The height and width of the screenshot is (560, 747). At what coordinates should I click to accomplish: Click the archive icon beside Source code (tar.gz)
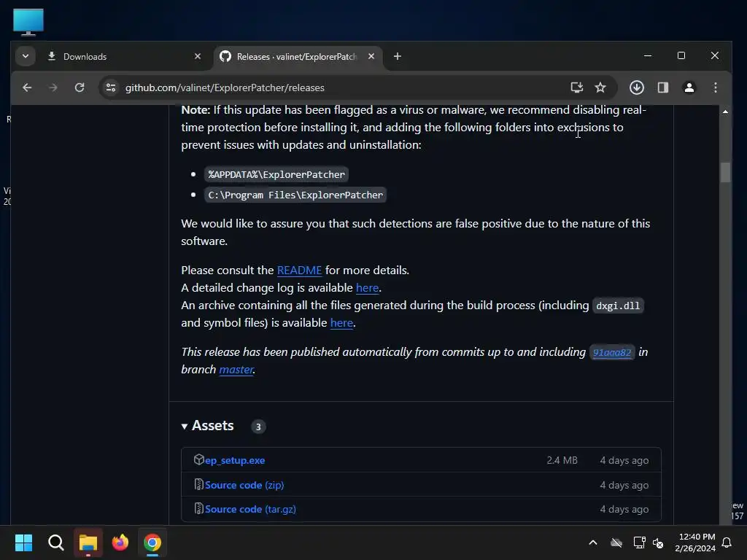198,508
